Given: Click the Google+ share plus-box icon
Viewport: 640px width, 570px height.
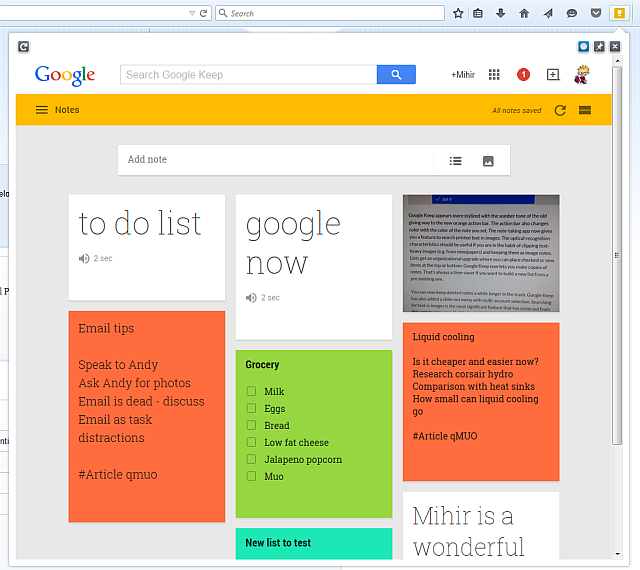Looking at the screenshot, I should tap(553, 75).
